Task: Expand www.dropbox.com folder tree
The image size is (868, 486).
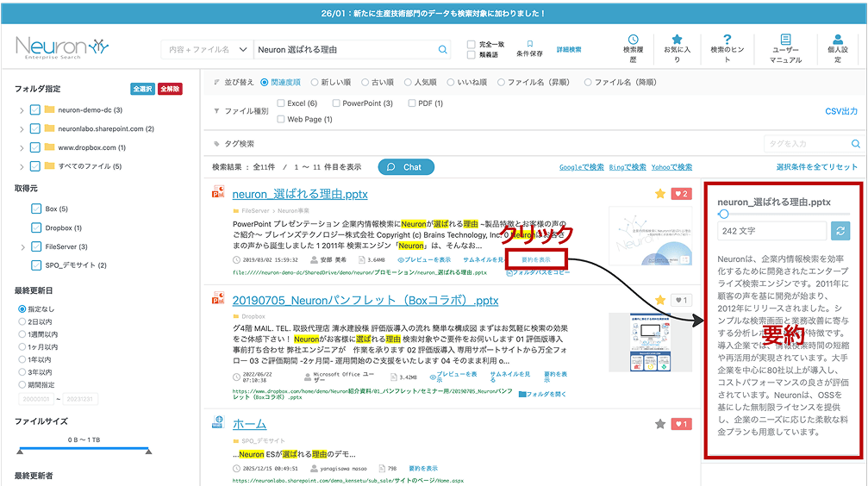Action: pyautogui.click(x=22, y=148)
